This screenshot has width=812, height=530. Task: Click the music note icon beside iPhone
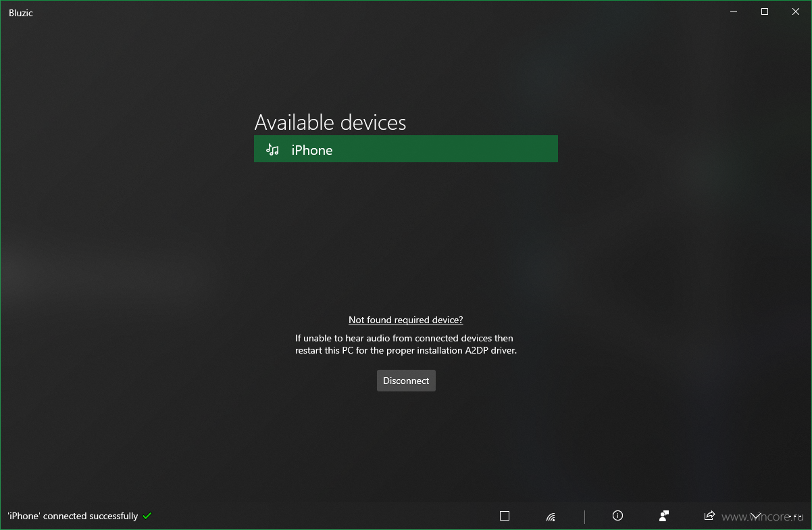point(272,149)
